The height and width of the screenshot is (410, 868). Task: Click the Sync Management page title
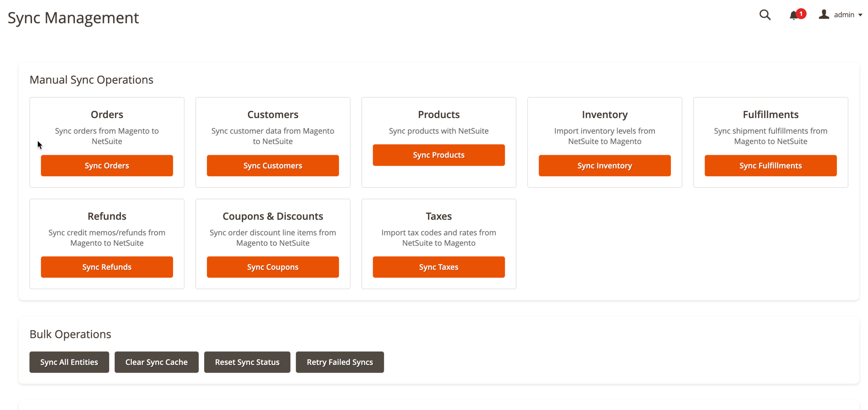point(73,18)
